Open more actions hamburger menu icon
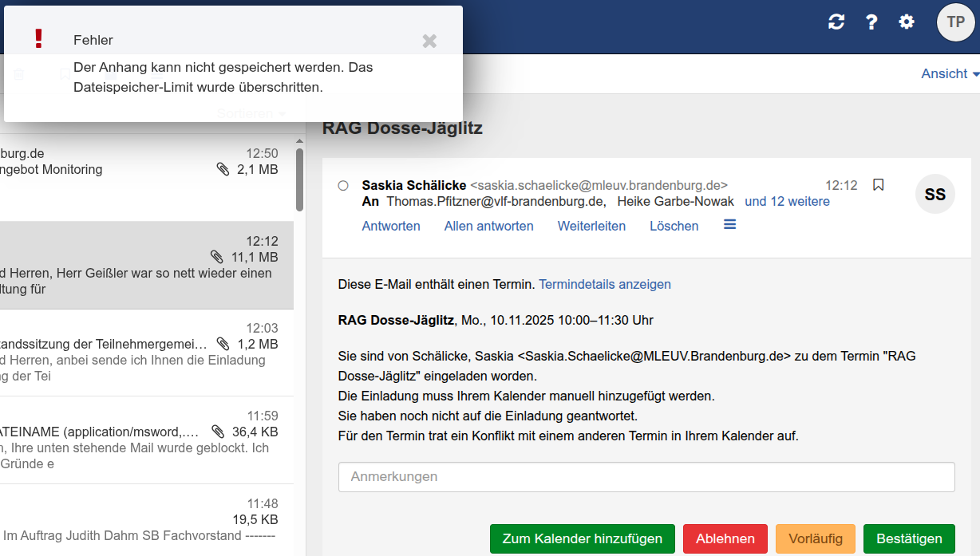The width and height of the screenshot is (980, 556). 729,225
